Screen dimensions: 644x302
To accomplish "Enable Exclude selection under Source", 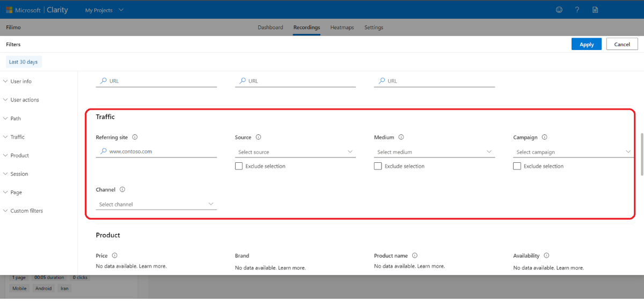I will (239, 167).
